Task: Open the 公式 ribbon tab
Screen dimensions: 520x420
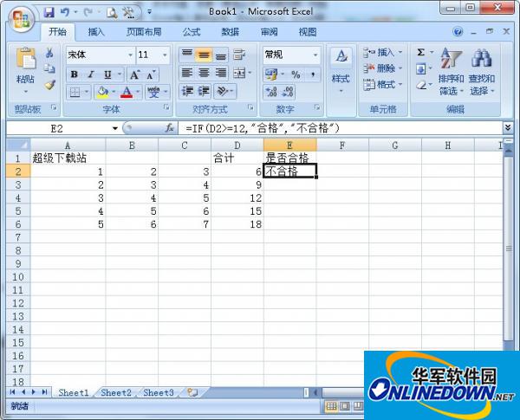Action: pyautogui.click(x=192, y=32)
